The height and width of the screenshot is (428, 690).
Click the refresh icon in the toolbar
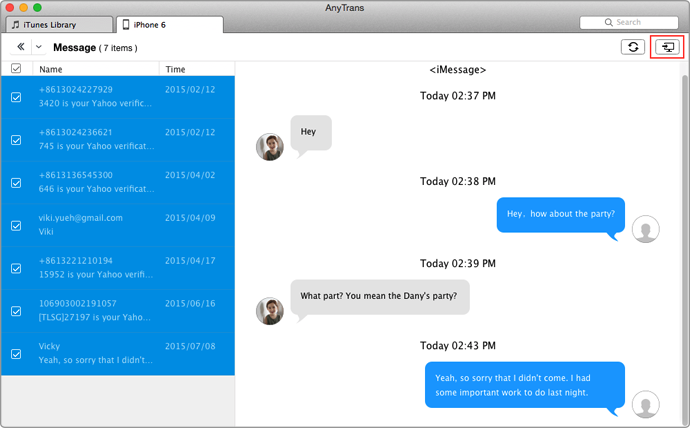pos(633,47)
